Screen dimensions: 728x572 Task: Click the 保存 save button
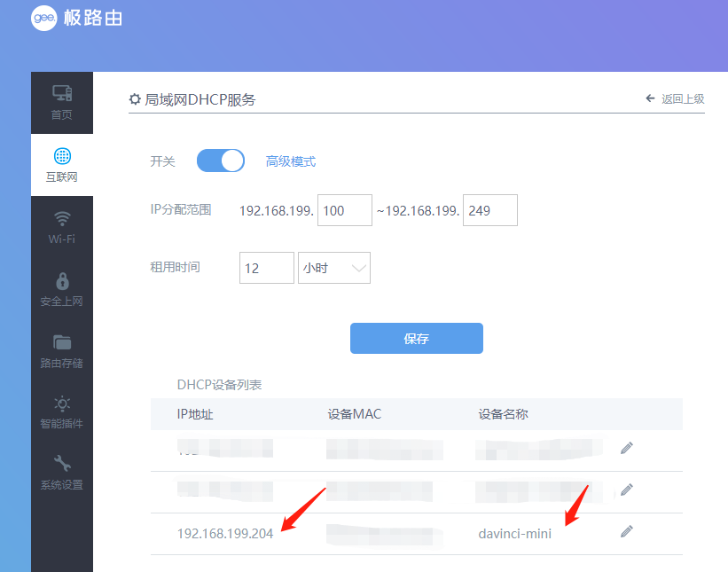click(417, 339)
